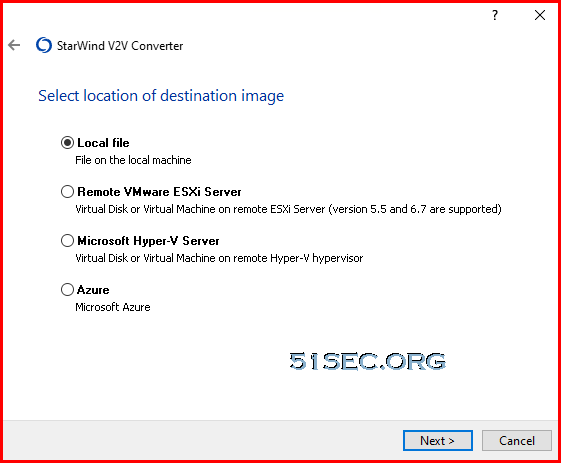Click the Azure option label
Screen dimensions: 561x463
click(93, 290)
